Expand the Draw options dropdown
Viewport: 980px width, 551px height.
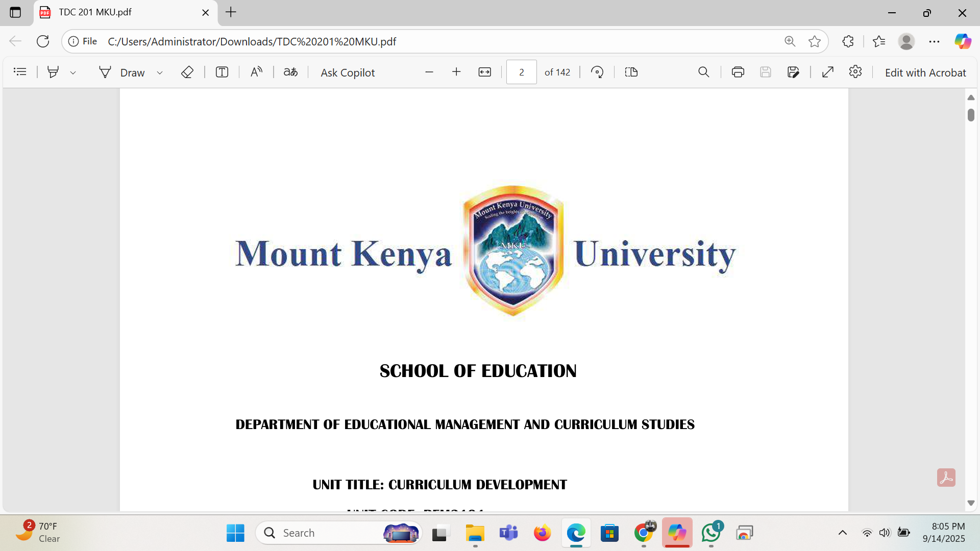(160, 72)
